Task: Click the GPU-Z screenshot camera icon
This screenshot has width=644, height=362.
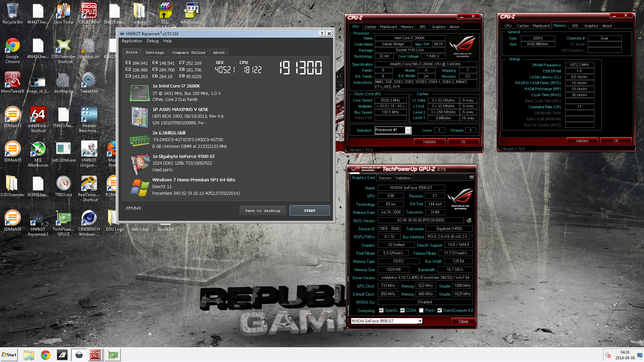Action: click(x=471, y=177)
